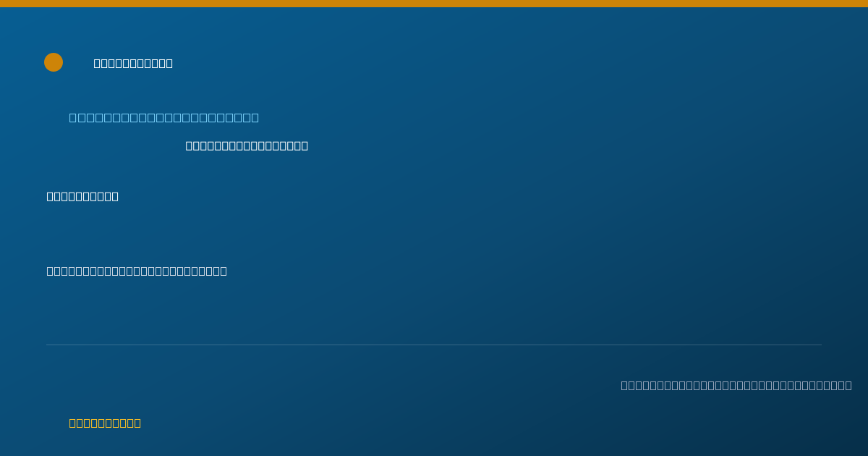
Task: Click the orange accent bar along the top edge
Action: (434, 4)
